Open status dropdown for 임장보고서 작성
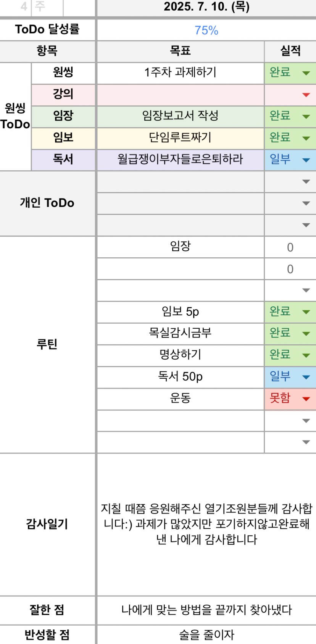 pos(306,116)
